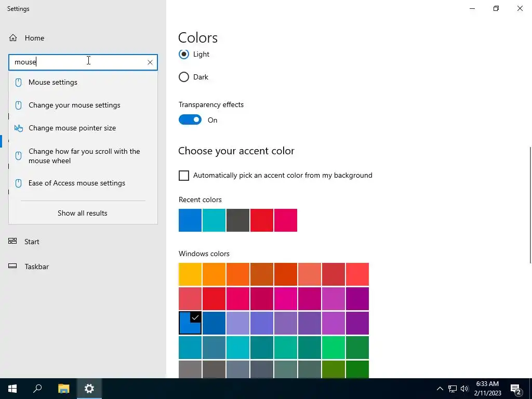Pick the dark gray recent color

tap(238, 220)
